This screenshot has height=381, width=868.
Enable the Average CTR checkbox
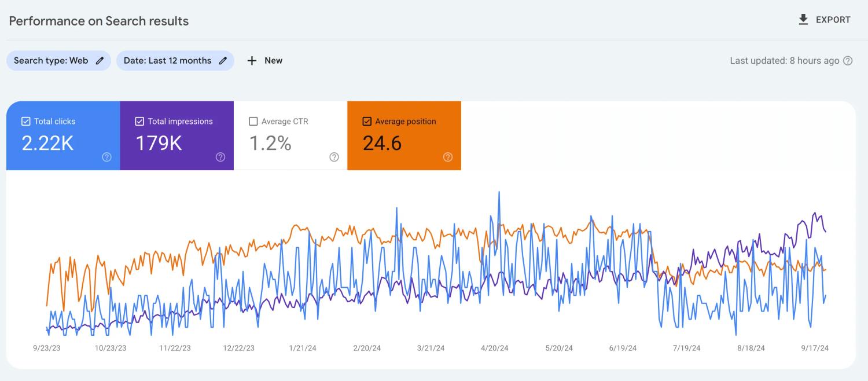tap(253, 121)
